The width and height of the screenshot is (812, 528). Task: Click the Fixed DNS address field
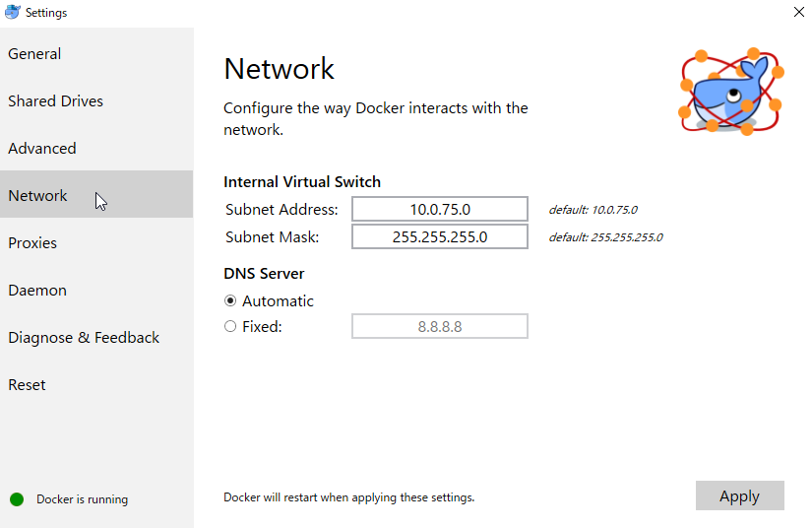pyautogui.click(x=440, y=326)
